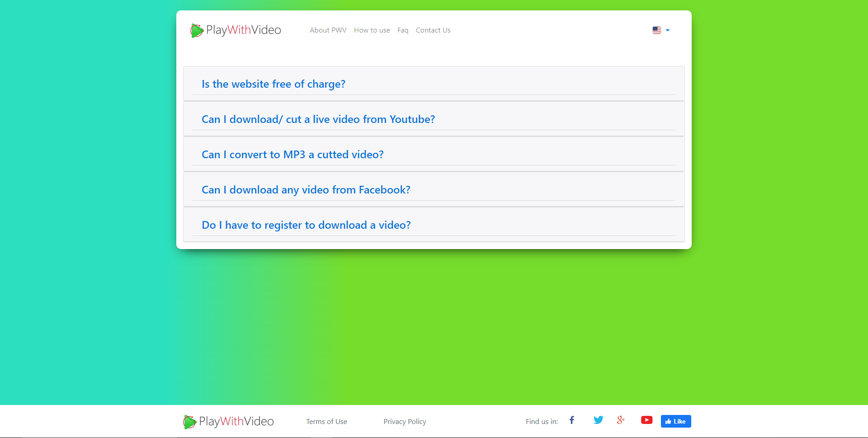Image resolution: width=868 pixels, height=438 pixels.
Task: Expand 'Do I have to register' question
Action: [306, 225]
